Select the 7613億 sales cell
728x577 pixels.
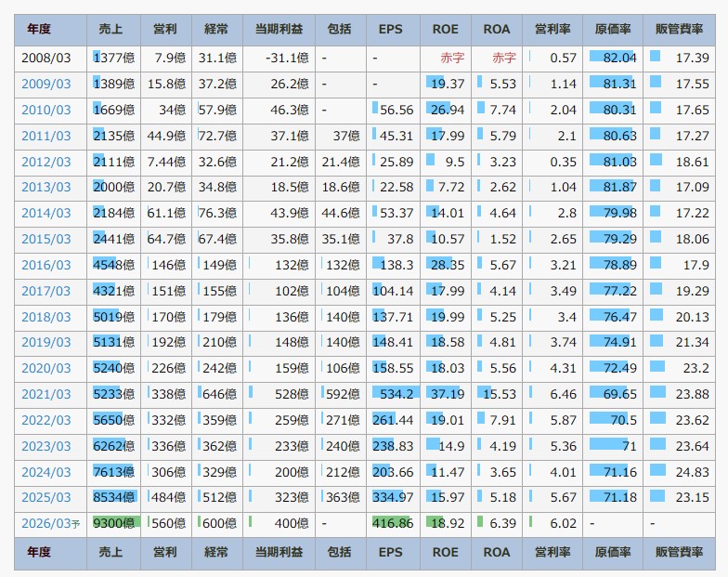[113, 472]
